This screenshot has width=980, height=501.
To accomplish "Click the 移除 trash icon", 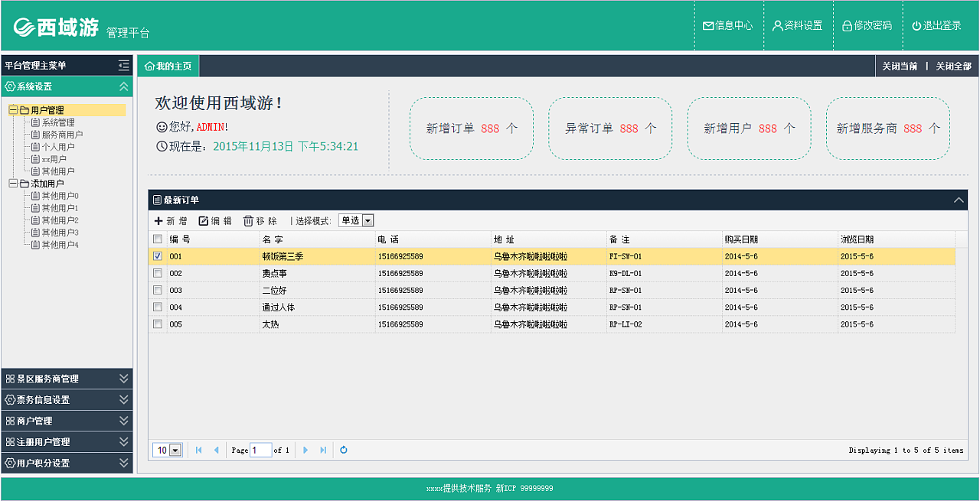I will click(x=248, y=221).
